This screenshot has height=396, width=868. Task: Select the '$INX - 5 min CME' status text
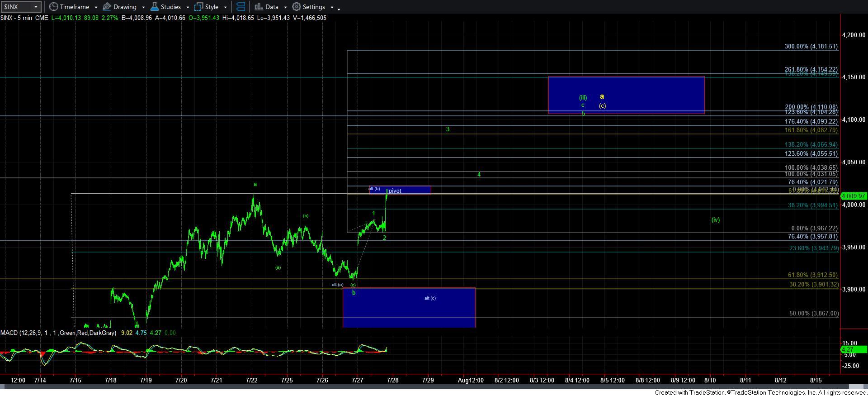[24, 18]
